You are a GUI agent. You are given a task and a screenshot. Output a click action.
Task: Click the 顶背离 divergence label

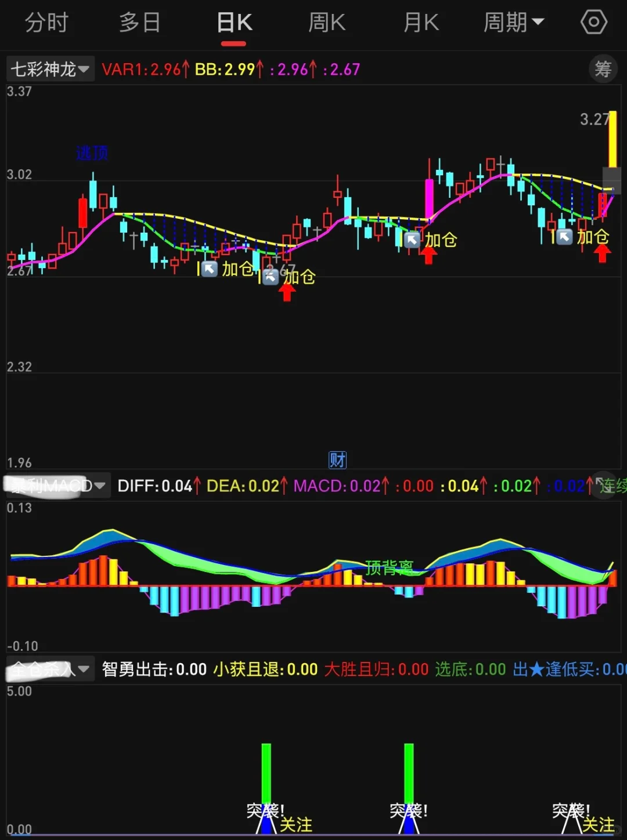click(x=389, y=567)
